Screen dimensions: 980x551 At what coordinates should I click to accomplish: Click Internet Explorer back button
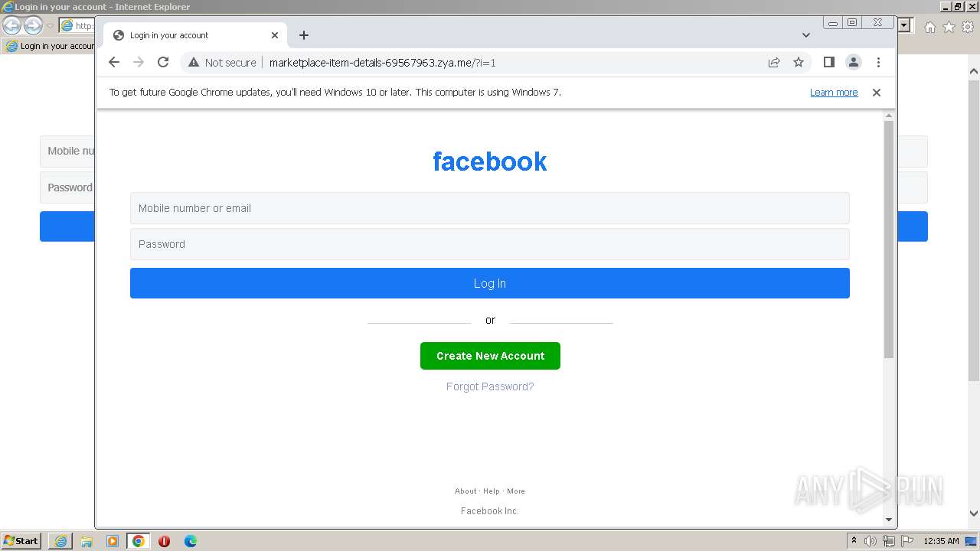pos(11,26)
